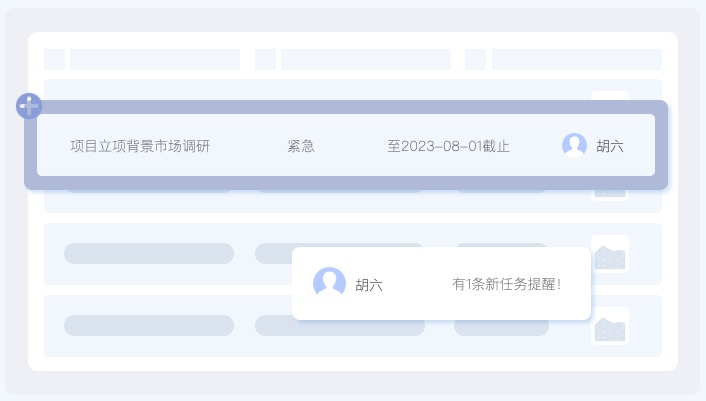Click the left placeholder bar in second-to-last row
This screenshot has height=401, width=706.
pyautogui.click(x=149, y=254)
